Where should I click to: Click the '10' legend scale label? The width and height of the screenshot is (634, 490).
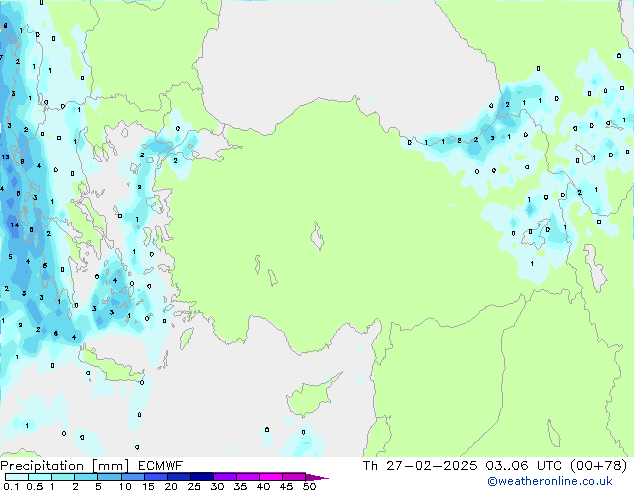tap(125, 486)
